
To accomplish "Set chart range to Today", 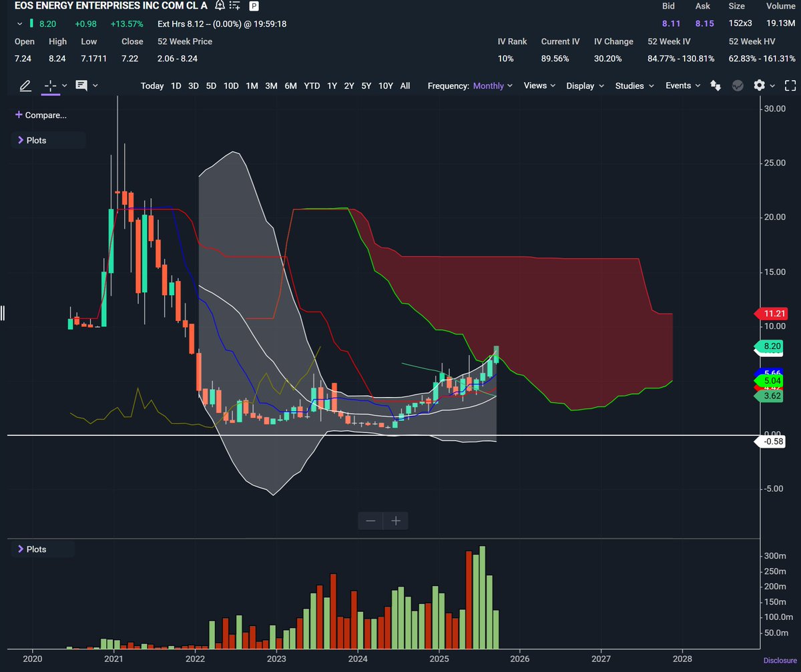I will click(152, 85).
